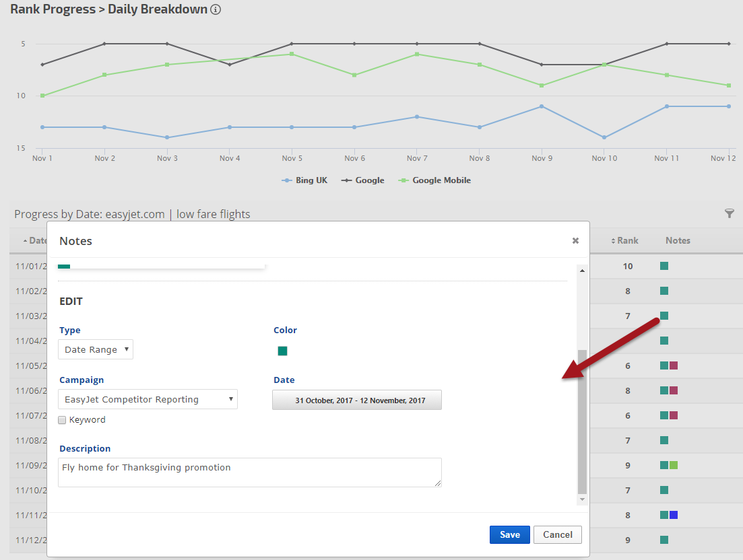
Task: Click the maroon note marker in 11/05 row
Action: click(x=673, y=365)
